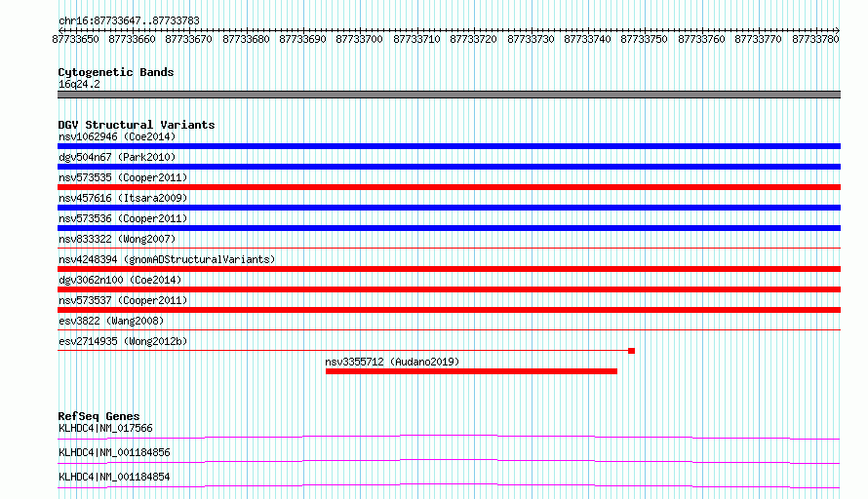This screenshot has height=499, width=868.
Task: Click the chr16:87733647..87733783 region label
Action: point(129,20)
